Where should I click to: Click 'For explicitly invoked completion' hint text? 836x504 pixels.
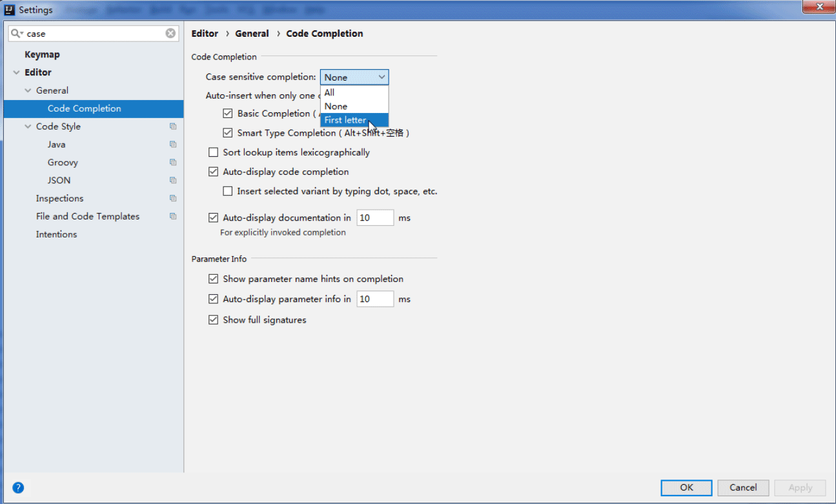pyautogui.click(x=283, y=232)
